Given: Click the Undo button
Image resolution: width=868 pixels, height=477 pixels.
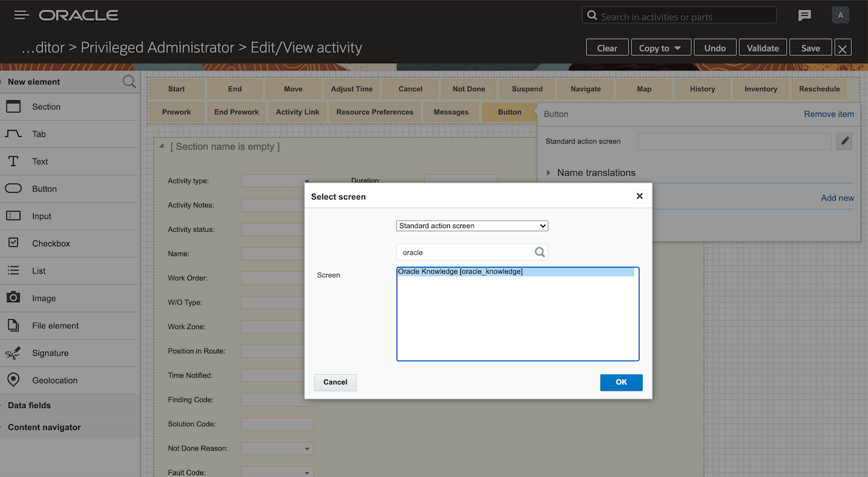Looking at the screenshot, I should tap(715, 48).
